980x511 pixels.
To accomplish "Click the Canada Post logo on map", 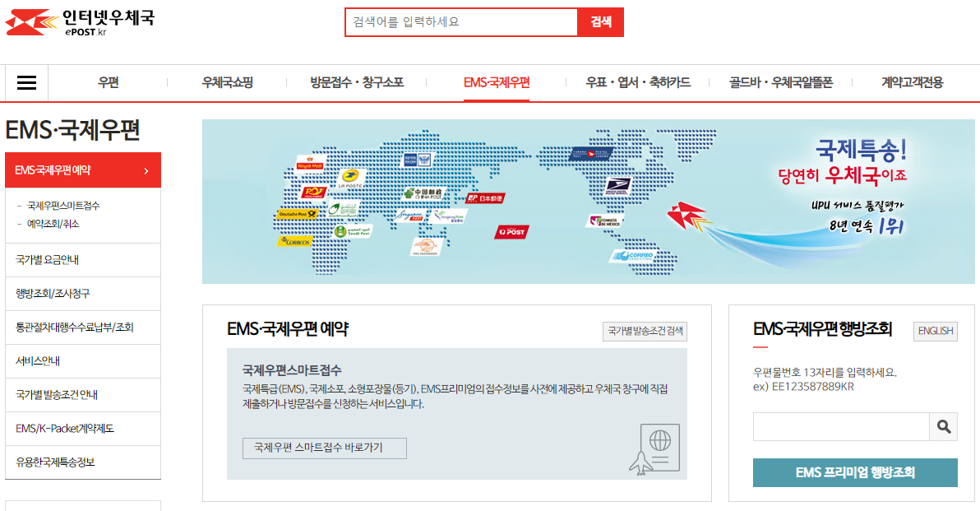I will pyautogui.click(x=590, y=154).
